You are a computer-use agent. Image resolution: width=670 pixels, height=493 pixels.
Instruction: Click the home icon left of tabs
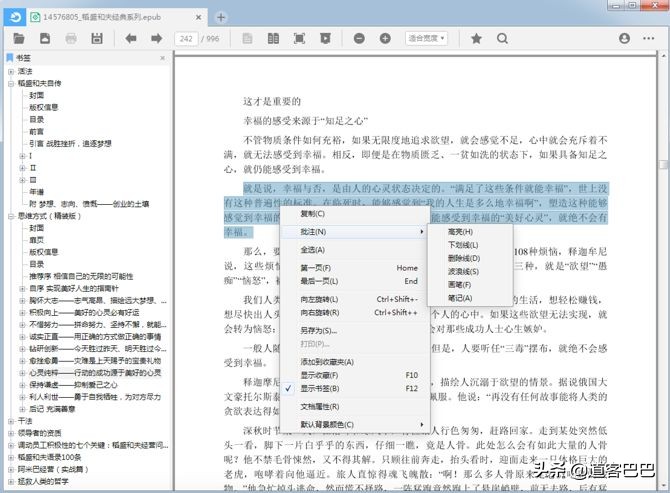[x=15, y=17]
